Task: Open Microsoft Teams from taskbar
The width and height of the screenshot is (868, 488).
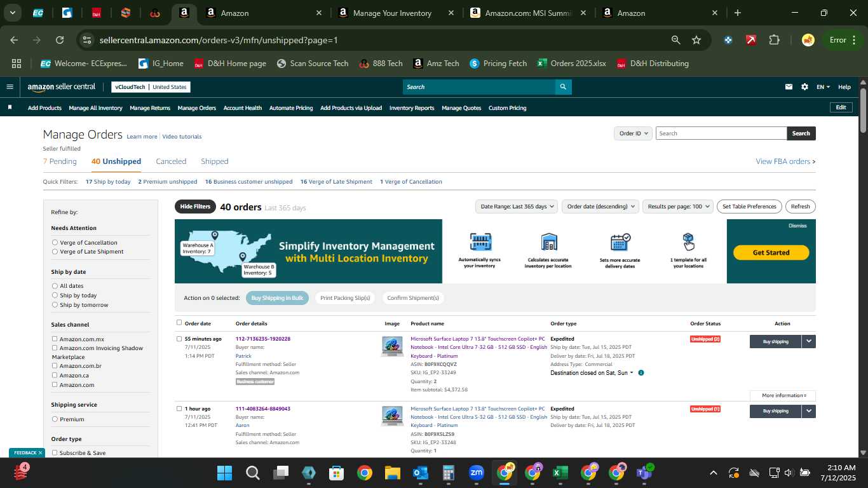Action: (x=644, y=473)
